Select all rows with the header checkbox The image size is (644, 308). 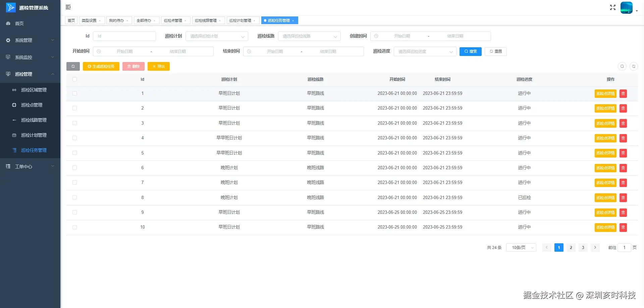(74, 79)
